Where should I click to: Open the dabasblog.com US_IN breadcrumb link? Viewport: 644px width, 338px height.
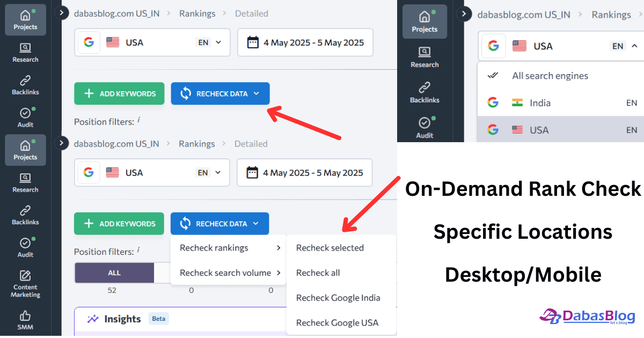pos(116,13)
